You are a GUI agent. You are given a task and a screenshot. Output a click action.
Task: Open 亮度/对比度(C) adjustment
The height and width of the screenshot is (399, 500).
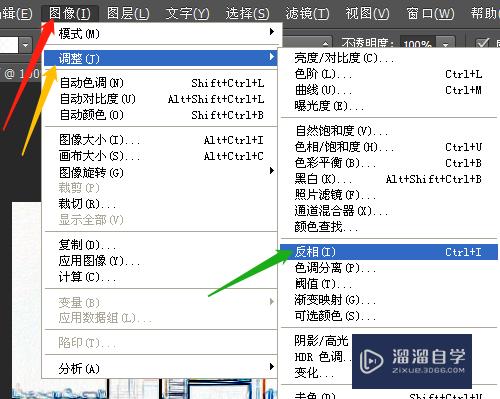[x=389, y=58]
